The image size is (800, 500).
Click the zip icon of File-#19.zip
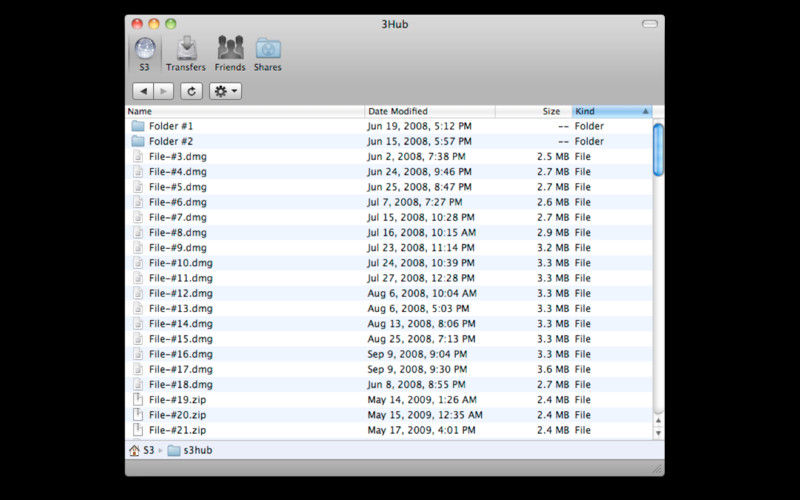coord(138,399)
